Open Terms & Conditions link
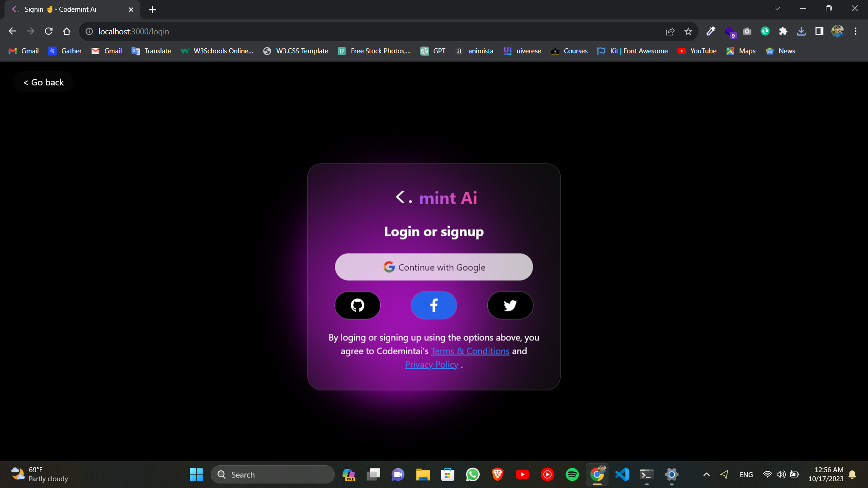 coord(470,350)
